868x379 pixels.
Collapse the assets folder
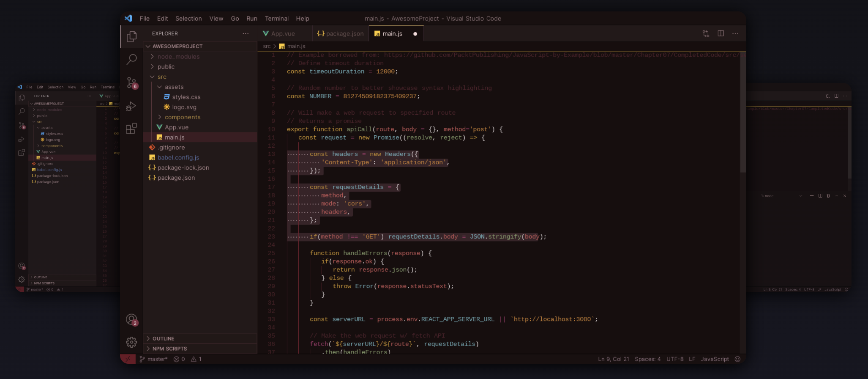coord(200,87)
